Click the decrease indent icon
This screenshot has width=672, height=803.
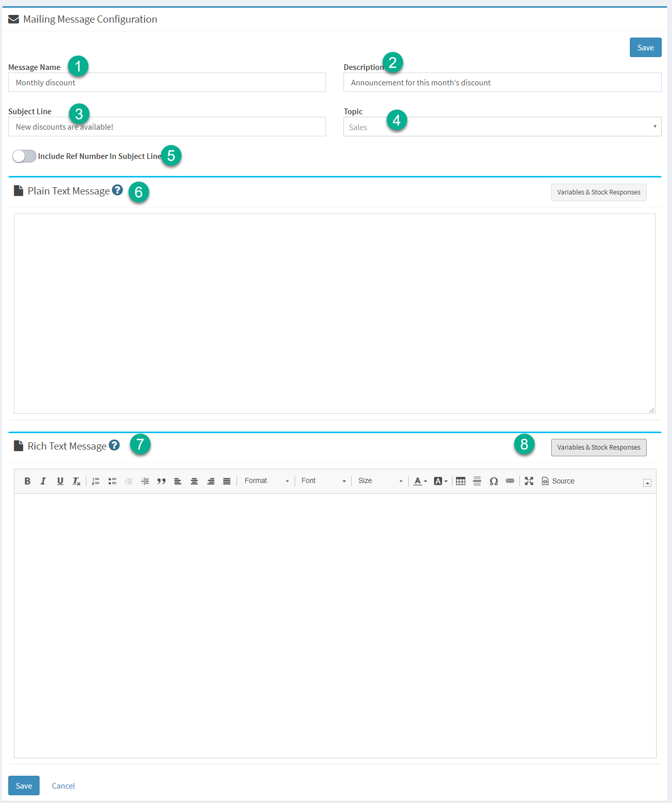click(x=129, y=481)
